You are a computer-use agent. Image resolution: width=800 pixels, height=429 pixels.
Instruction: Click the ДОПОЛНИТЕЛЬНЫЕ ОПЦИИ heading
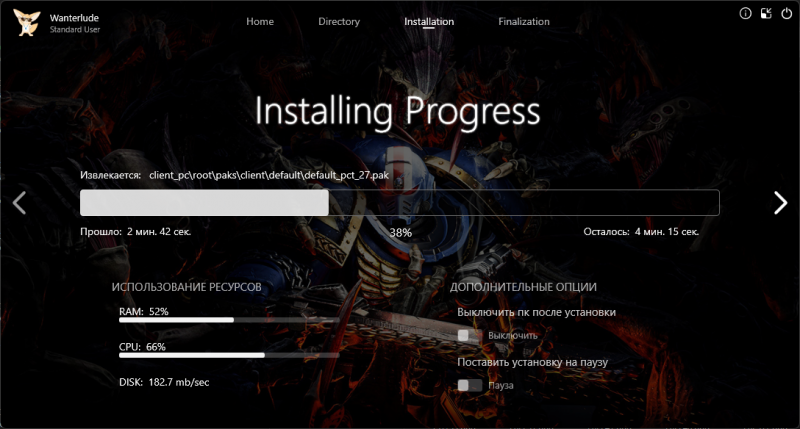pos(523,287)
